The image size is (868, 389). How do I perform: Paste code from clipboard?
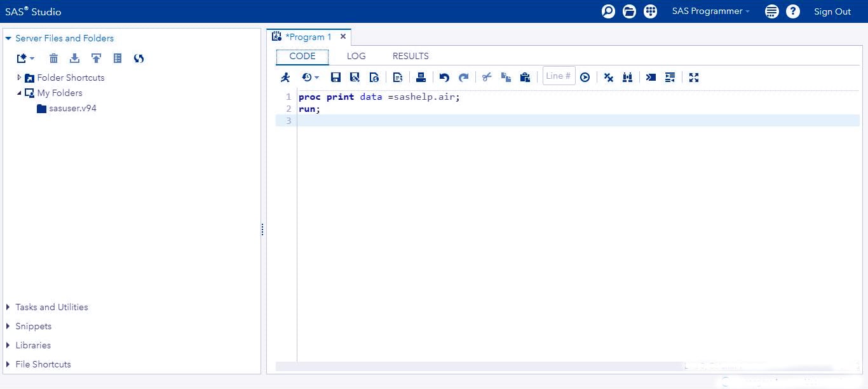pos(525,76)
